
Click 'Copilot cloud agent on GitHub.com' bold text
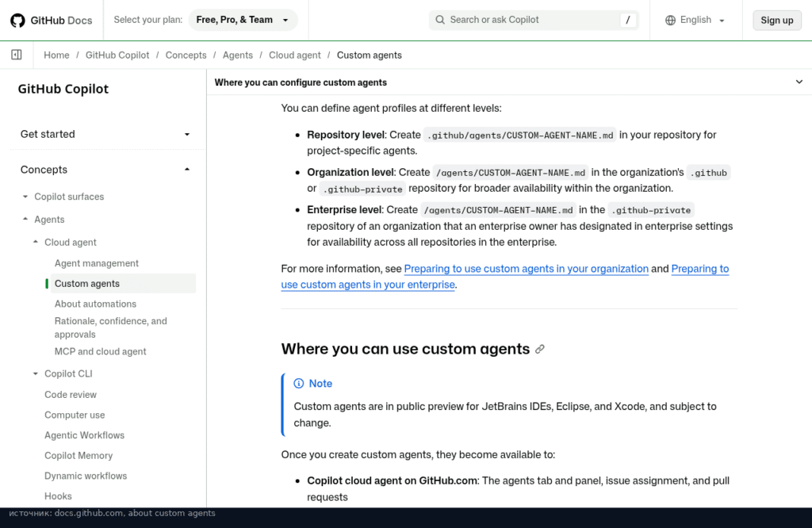(x=392, y=480)
